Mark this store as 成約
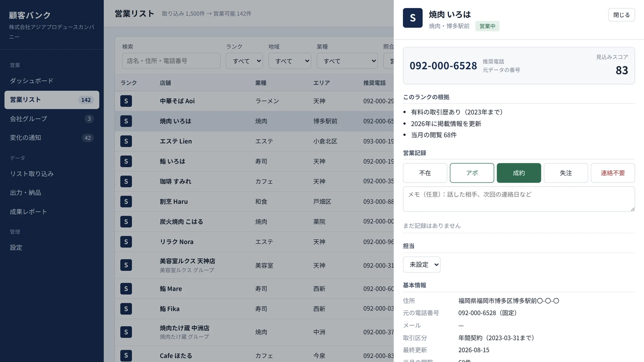644x362 pixels. click(x=519, y=173)
